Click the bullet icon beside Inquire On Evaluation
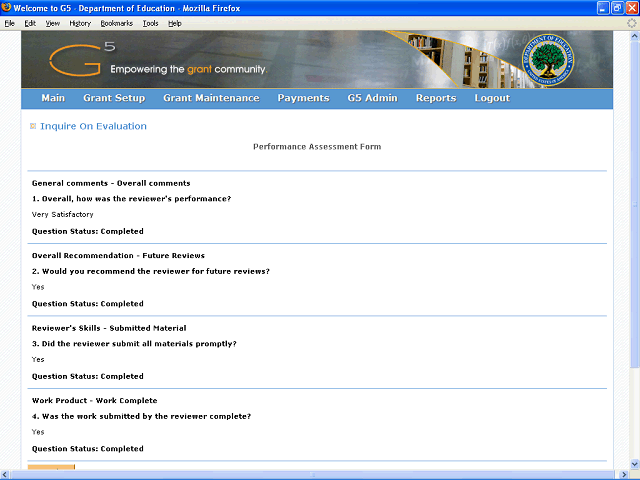Viewport: 640px width, 480px height. 33,126
